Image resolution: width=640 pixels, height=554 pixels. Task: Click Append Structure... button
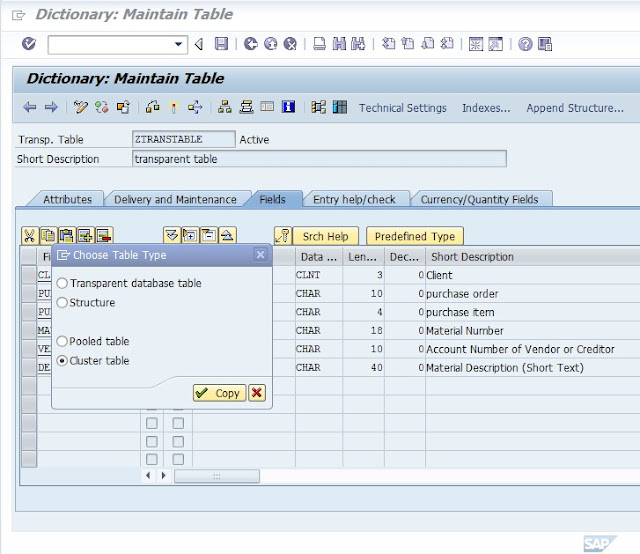575,108
